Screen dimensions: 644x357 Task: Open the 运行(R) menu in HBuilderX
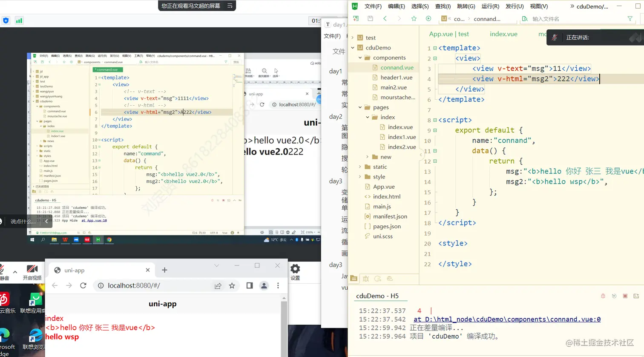[490, 6]
